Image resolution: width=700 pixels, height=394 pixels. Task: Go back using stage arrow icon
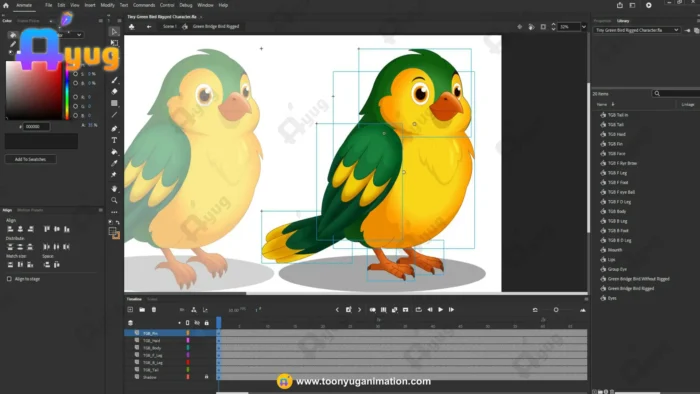point(149,27)
